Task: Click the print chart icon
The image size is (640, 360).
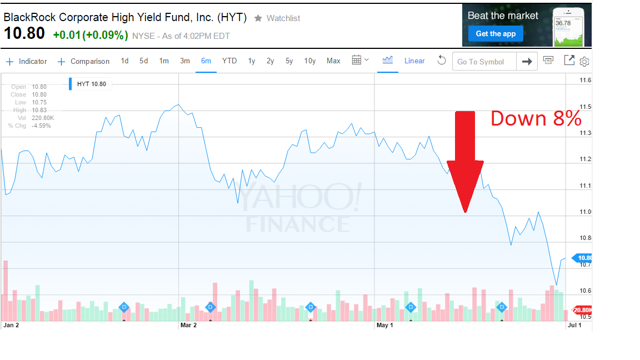Action: (x=548, y=60)
